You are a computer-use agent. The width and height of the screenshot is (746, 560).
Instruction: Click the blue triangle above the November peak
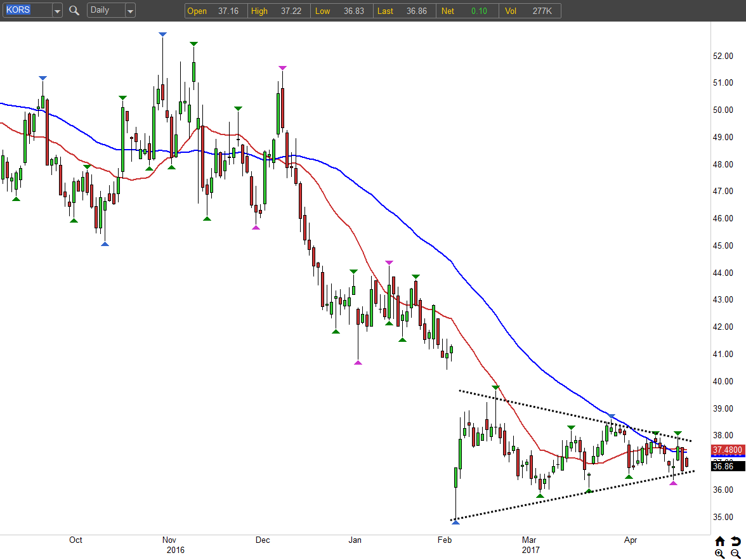[162, 34]
